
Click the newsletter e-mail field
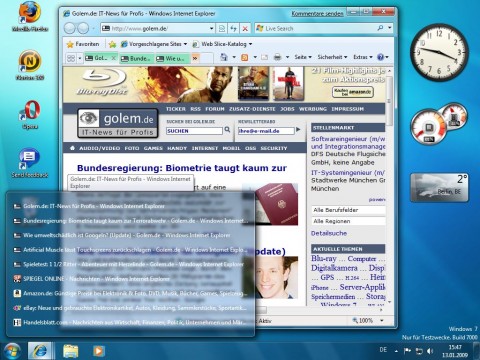click(266, 131)
